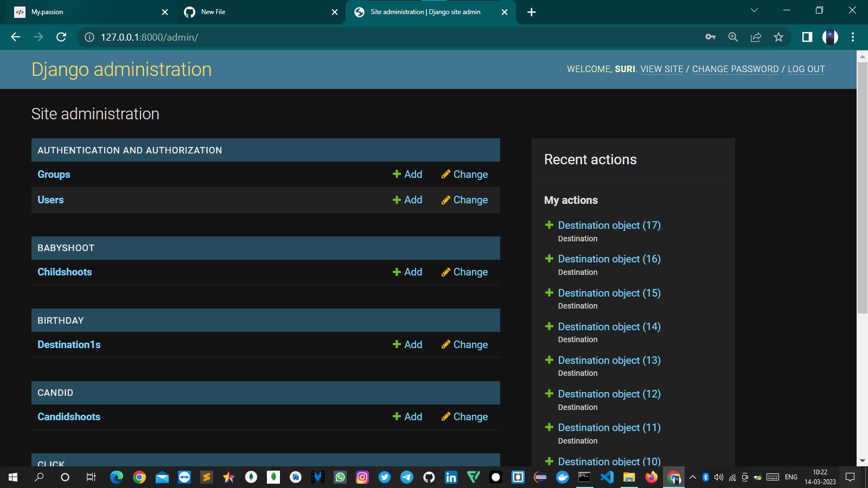868x488 pixels.
Task: Open Telegram from the taskbar
Action: [407, 477]
